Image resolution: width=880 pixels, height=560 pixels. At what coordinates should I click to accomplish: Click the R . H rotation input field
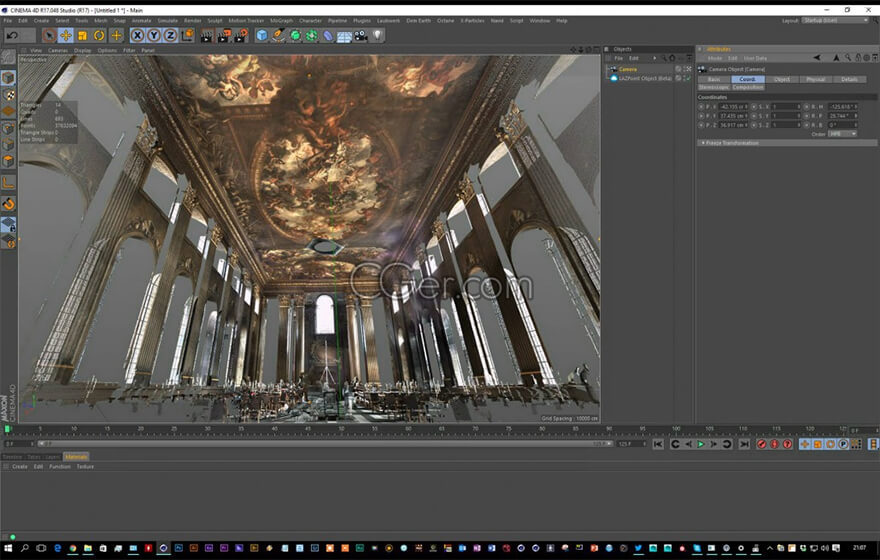(x=841, y=107)
